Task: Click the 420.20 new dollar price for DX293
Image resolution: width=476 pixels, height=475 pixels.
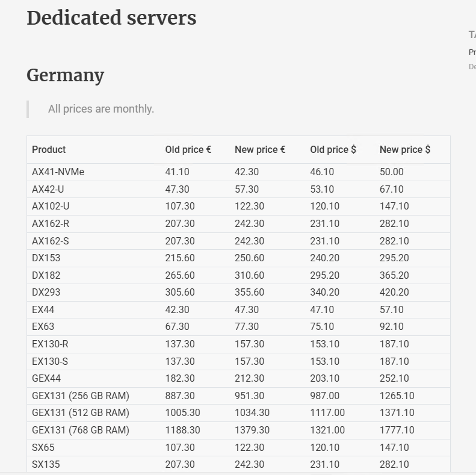Action: [x=394, y=292]
